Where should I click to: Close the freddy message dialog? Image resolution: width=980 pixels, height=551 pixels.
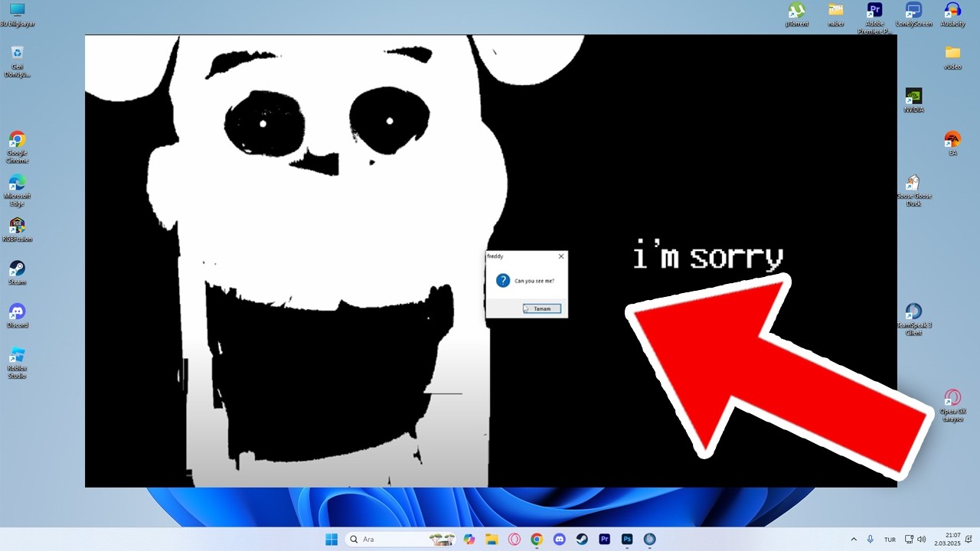coord(561,256)
